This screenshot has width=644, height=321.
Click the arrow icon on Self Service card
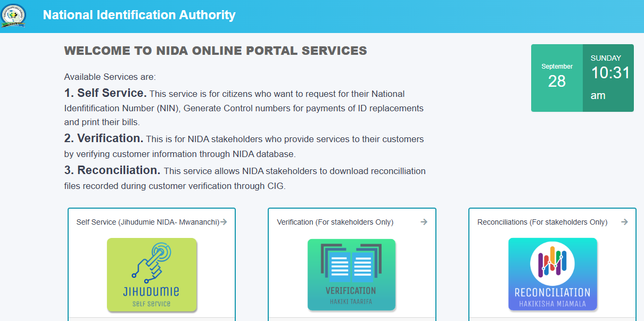tap(224, 222)
